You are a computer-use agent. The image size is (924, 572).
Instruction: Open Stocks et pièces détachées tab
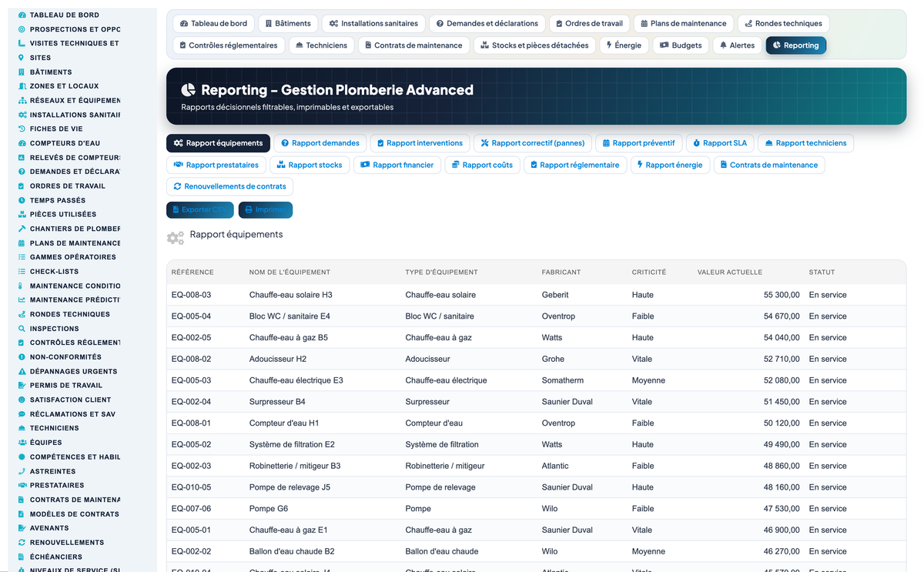coord(534,45)
